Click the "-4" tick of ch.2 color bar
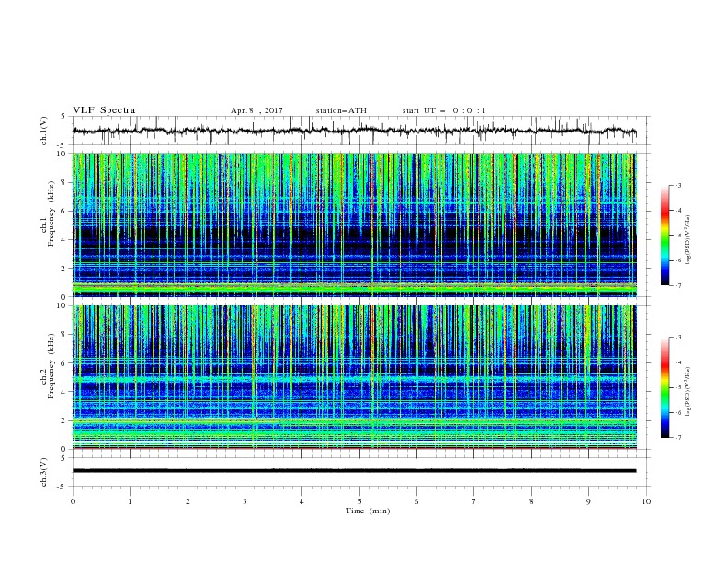This screenshot has width=728, height=563. click(677, 362)
